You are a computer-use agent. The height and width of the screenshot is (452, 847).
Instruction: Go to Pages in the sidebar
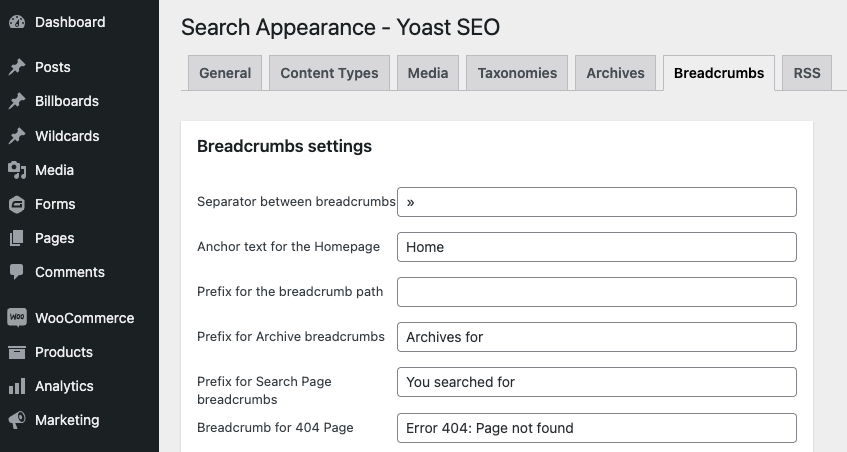[x=55, y=238]
